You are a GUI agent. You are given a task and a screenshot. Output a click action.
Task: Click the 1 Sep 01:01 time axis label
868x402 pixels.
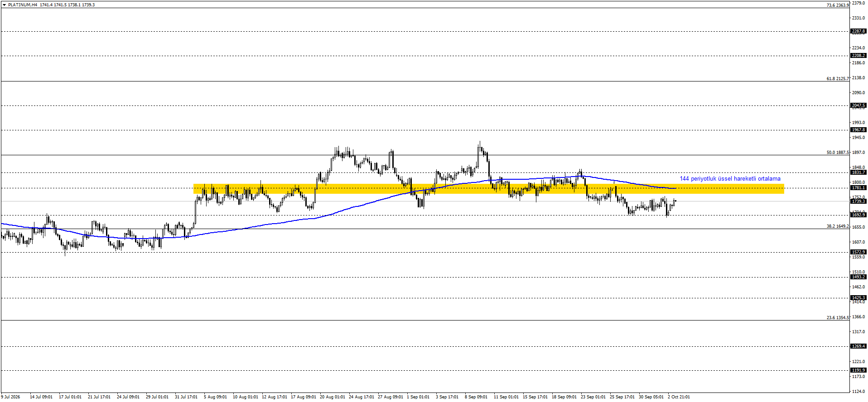418,397
